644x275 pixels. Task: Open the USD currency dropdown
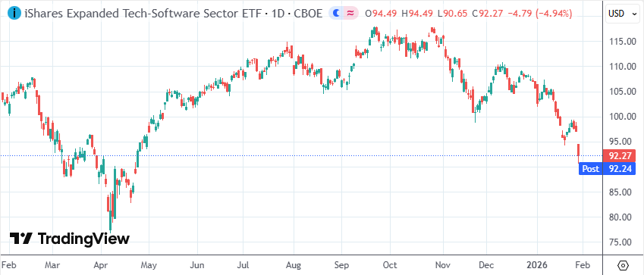point(620,14)
